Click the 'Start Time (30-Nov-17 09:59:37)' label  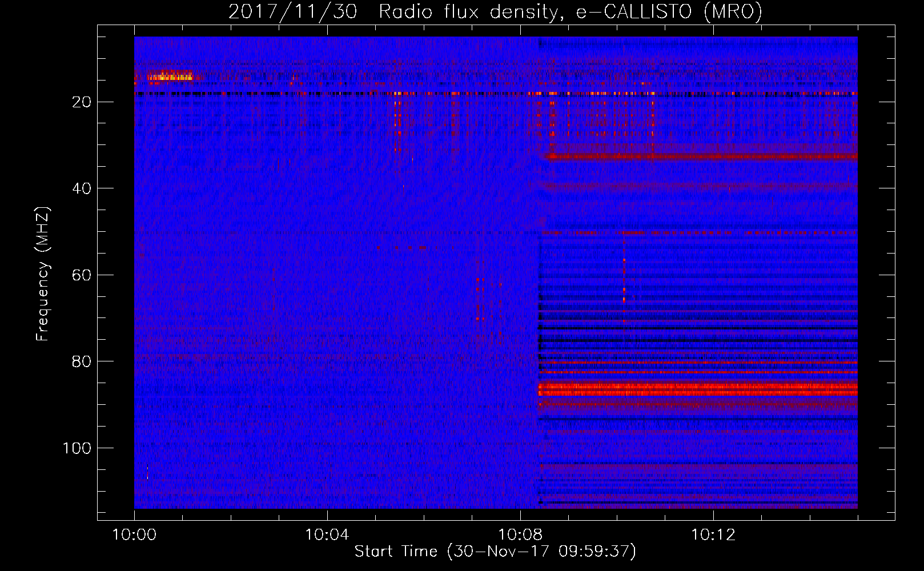(x=495, y=552)
